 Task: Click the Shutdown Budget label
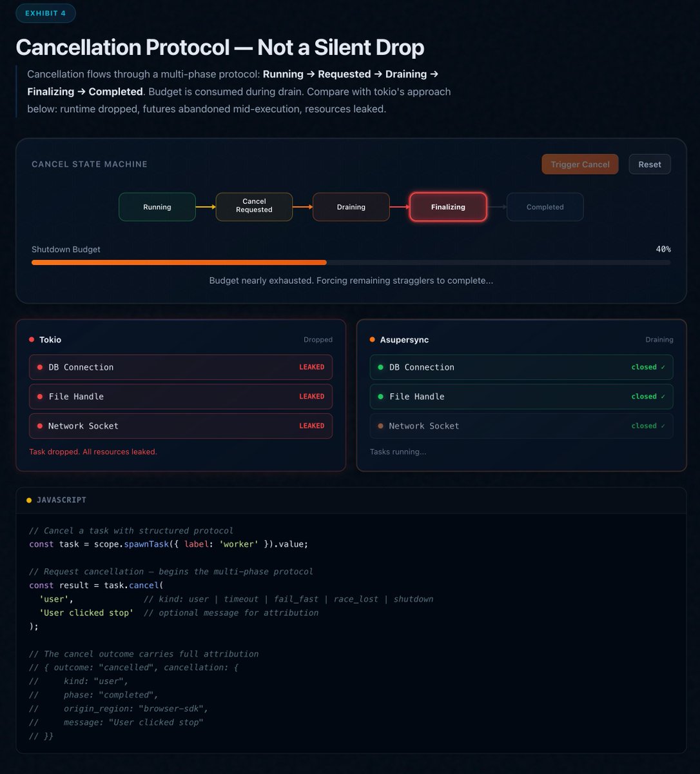(x=66, y=249)
